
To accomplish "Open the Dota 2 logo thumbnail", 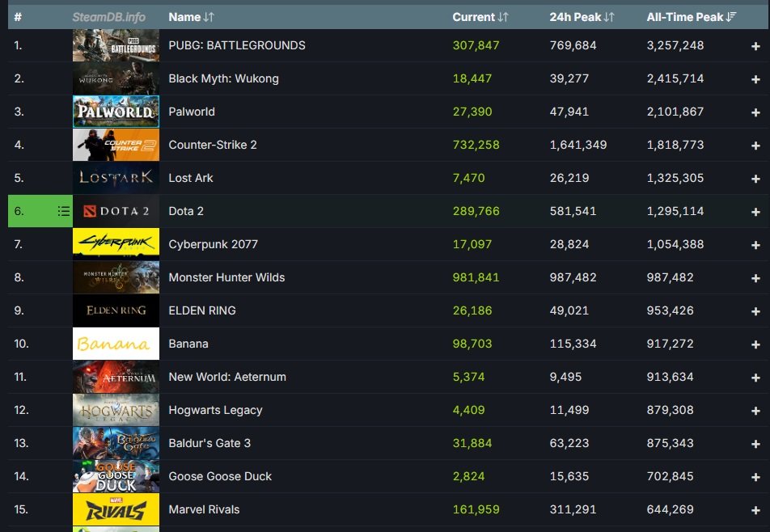I will (116, 211).
